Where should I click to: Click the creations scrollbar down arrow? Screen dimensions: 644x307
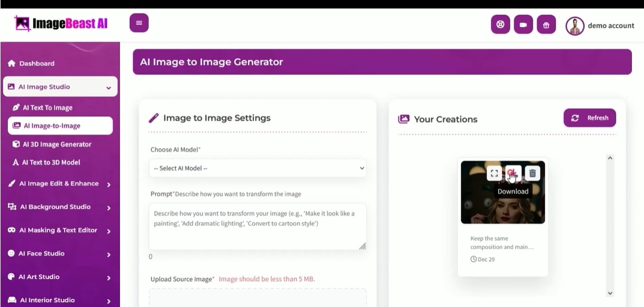click(610, 293)
